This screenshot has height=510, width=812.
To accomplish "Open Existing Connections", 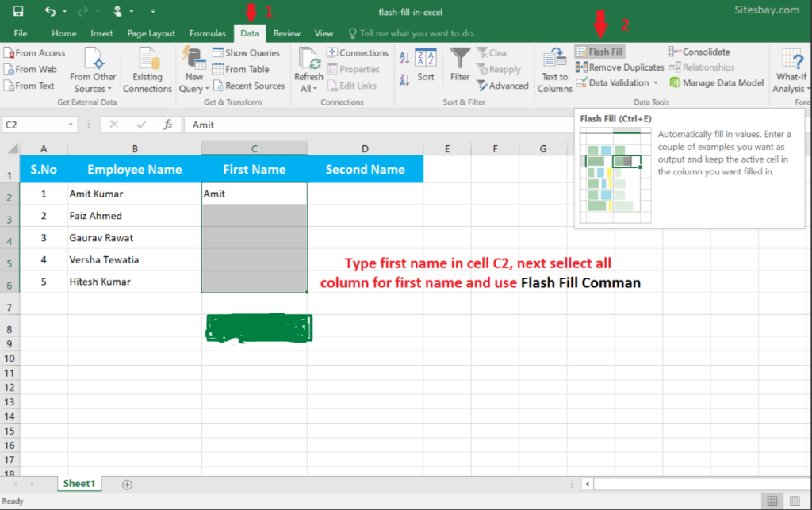I will (147, 71).
